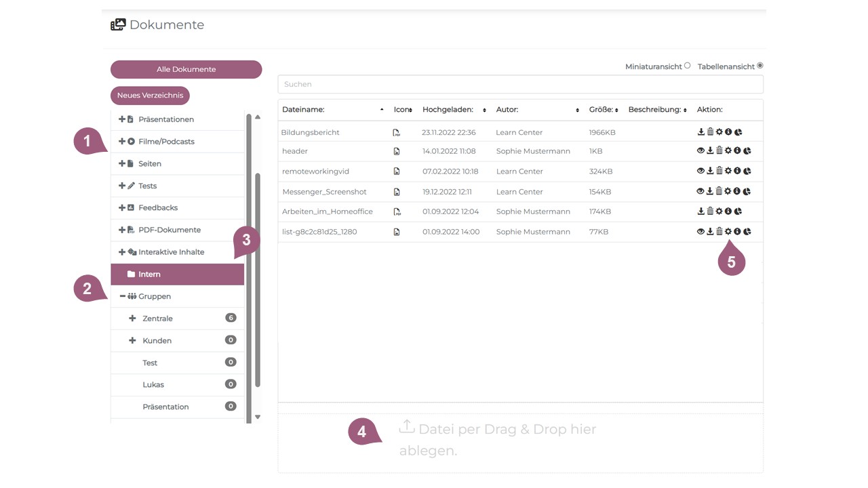Click the folder tree scroll-down arrow
Image resolution: width=868 pixels, height=488 pixels.
coord(258,417)
